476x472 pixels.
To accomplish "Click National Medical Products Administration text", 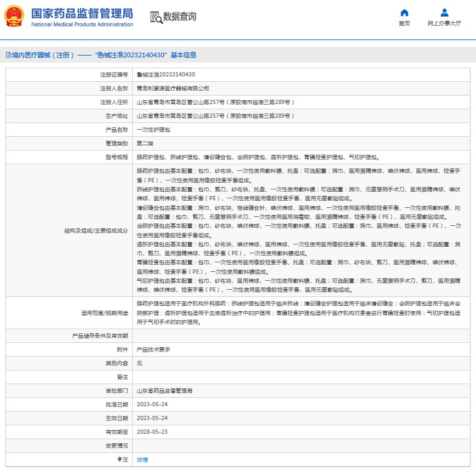I will pos(82,24).
